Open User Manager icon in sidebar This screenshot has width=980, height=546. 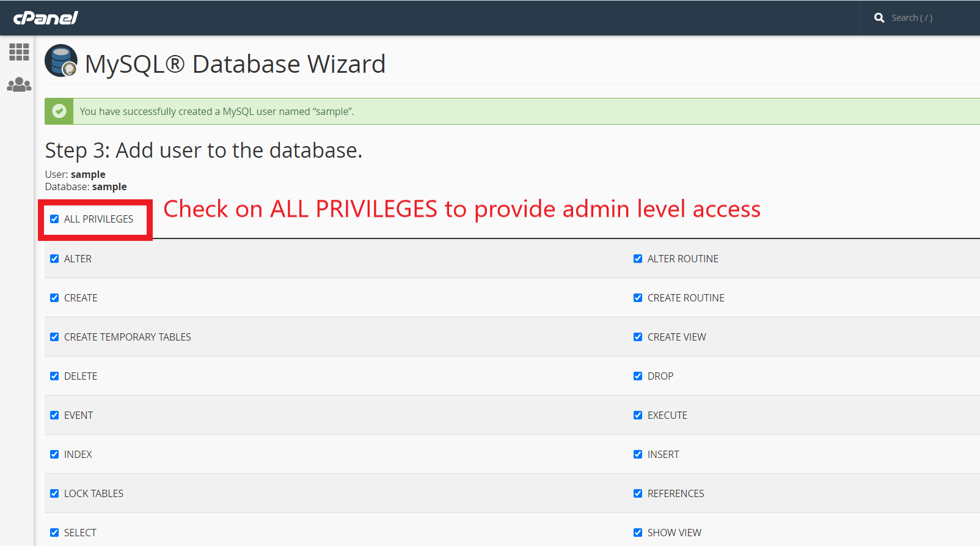click(x=19, y=84)
